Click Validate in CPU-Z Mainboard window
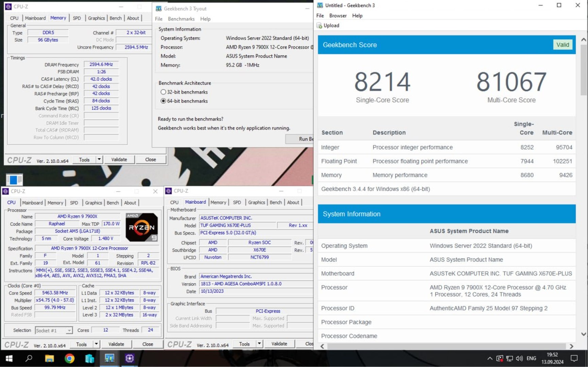588x367 pixels. (x=279, y=344)
